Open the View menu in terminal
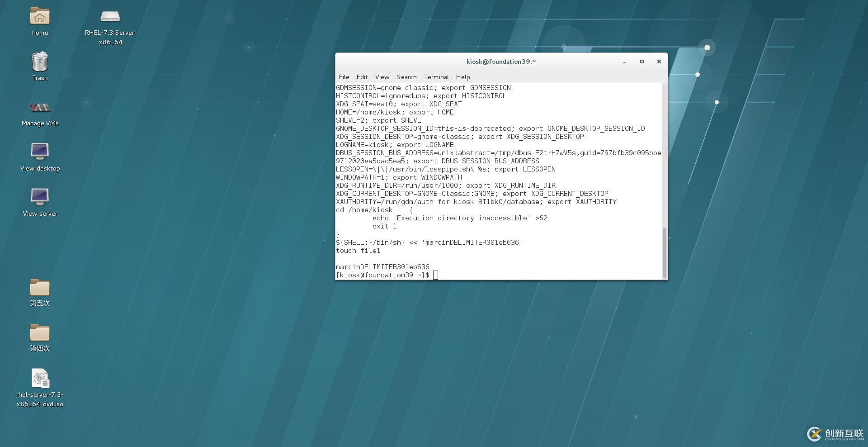The image size is (868, 447). coord(382,77)
